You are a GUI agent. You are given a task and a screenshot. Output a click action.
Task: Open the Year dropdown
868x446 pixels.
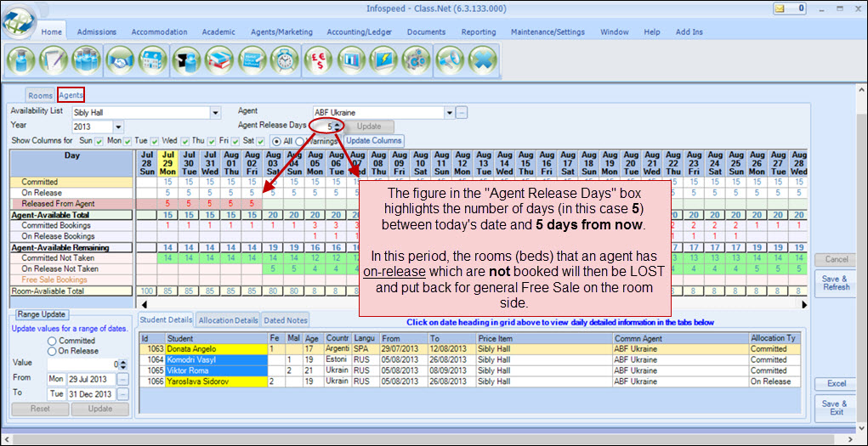[118, 127]
